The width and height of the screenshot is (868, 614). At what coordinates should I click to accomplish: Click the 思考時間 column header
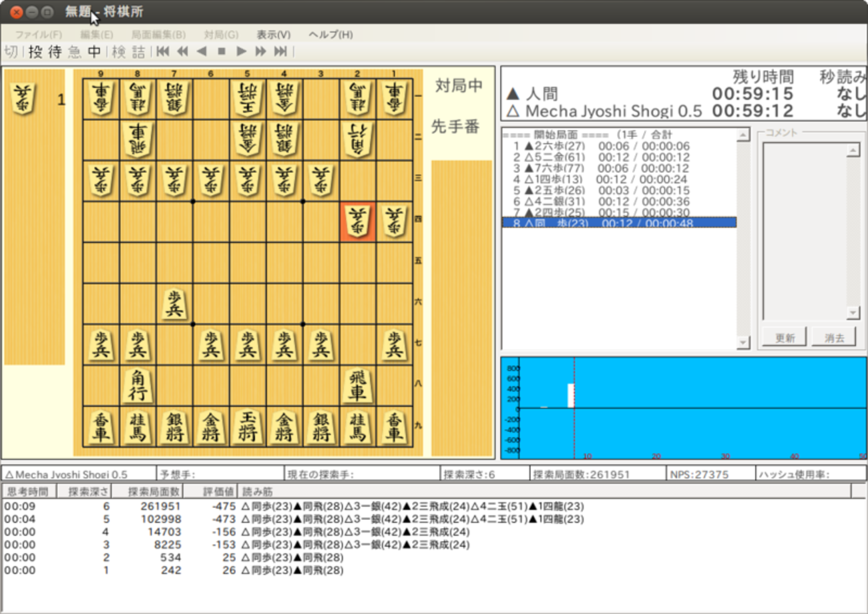27,492
